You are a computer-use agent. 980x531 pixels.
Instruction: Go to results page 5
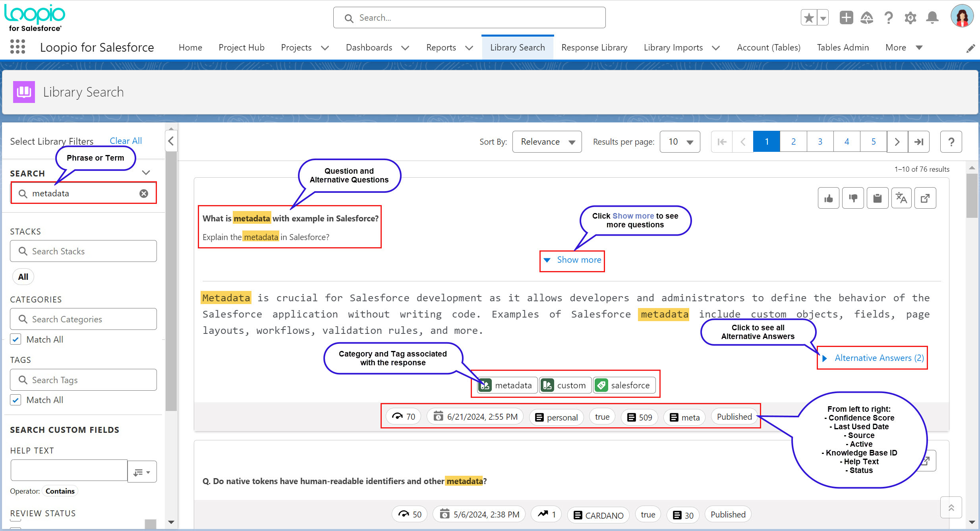(874, 142)
